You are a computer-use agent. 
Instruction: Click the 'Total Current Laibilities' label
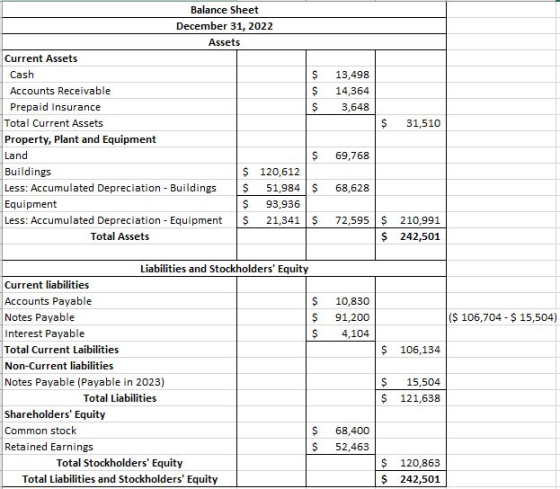click(x=61, y=350)
